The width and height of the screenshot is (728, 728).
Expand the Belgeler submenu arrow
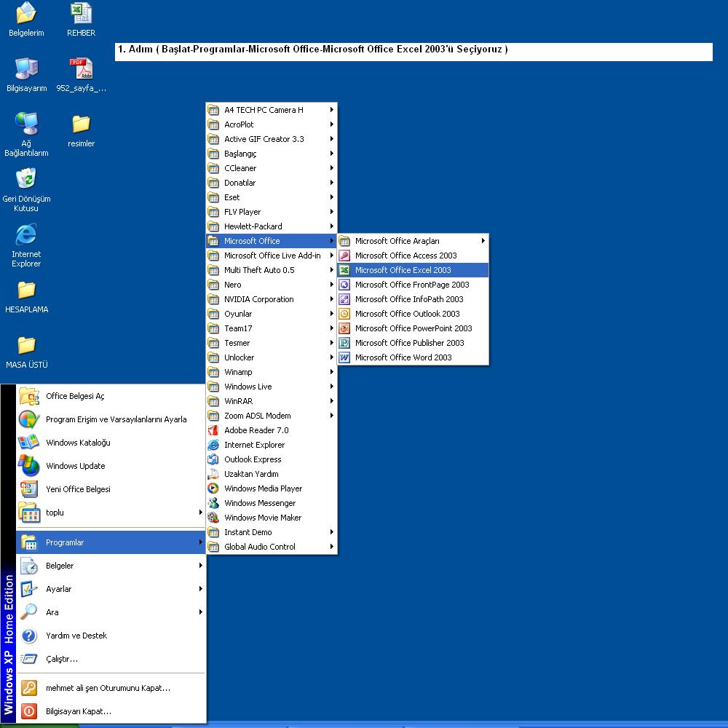coord(200,566)
